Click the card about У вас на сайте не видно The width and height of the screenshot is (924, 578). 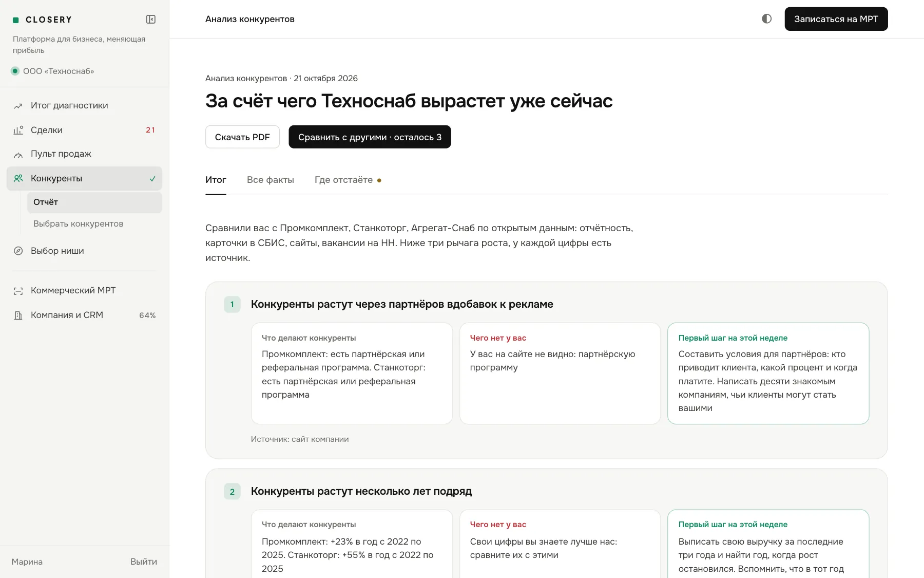click(560, 374)
